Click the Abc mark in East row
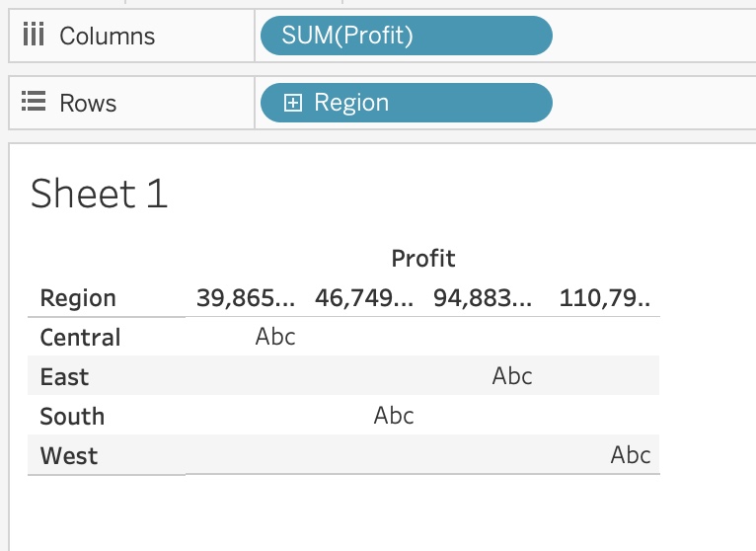 [x=512, y=376]
